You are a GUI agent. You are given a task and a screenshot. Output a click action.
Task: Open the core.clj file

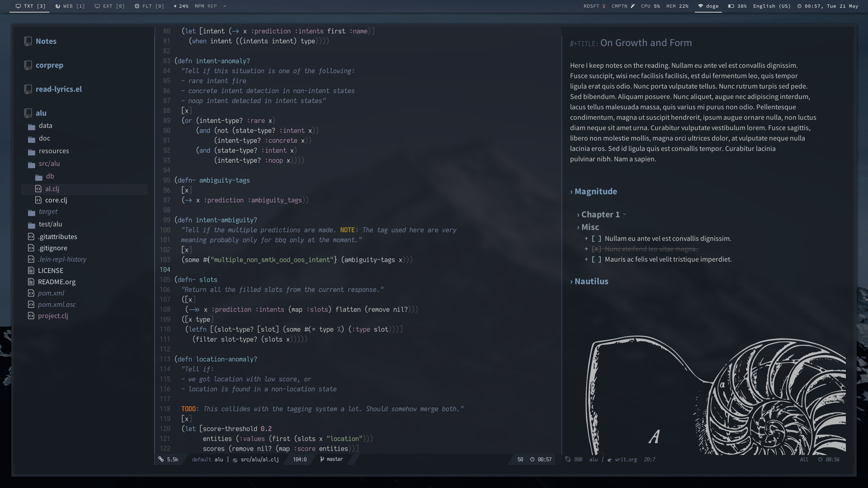pyautogui.click(x=56, y=200)
